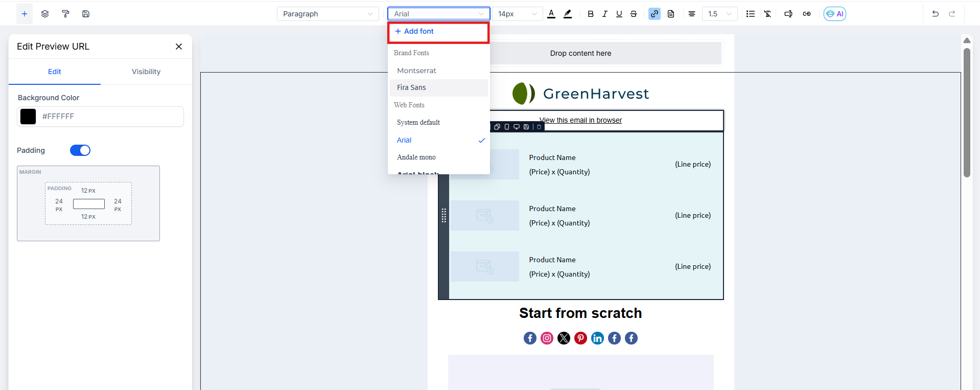Open the layers panel icon

point(45,14)
